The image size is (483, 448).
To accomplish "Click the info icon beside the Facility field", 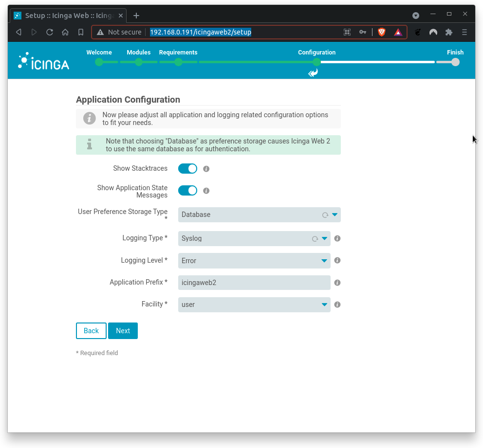I will pyautogui.click(x=337, y=305).
